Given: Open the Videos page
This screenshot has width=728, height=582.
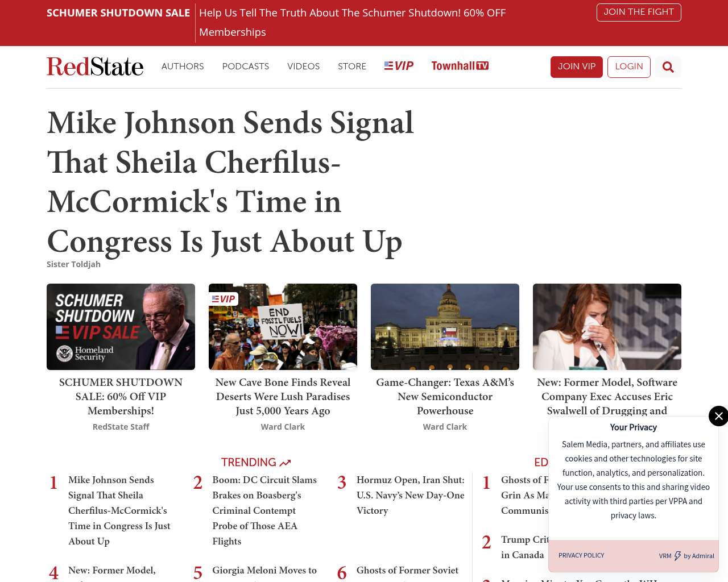Looking at the screenshot, I should 303,66.
